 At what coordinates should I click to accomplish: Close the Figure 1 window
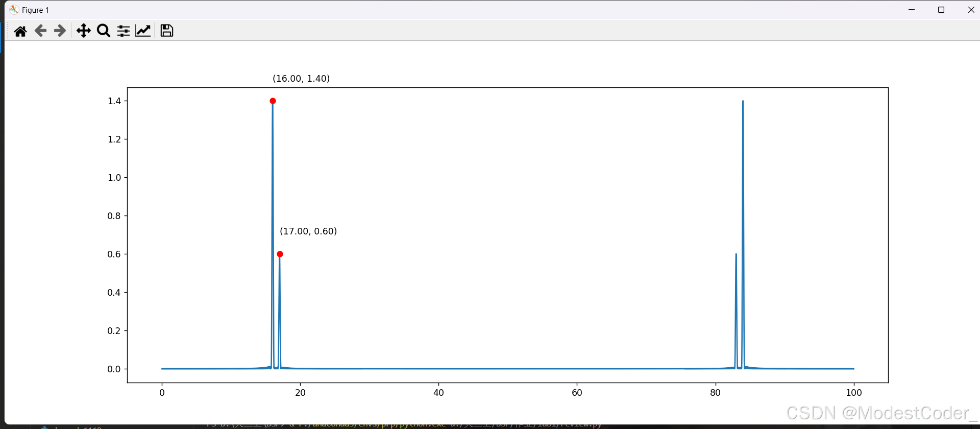tap(971, 10)
